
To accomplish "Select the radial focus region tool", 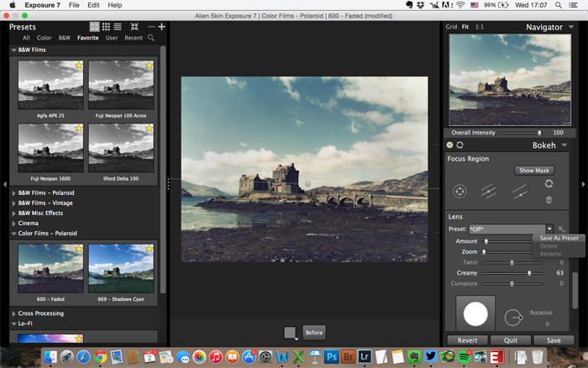I will pyautogui.click(x=459, y=192).
